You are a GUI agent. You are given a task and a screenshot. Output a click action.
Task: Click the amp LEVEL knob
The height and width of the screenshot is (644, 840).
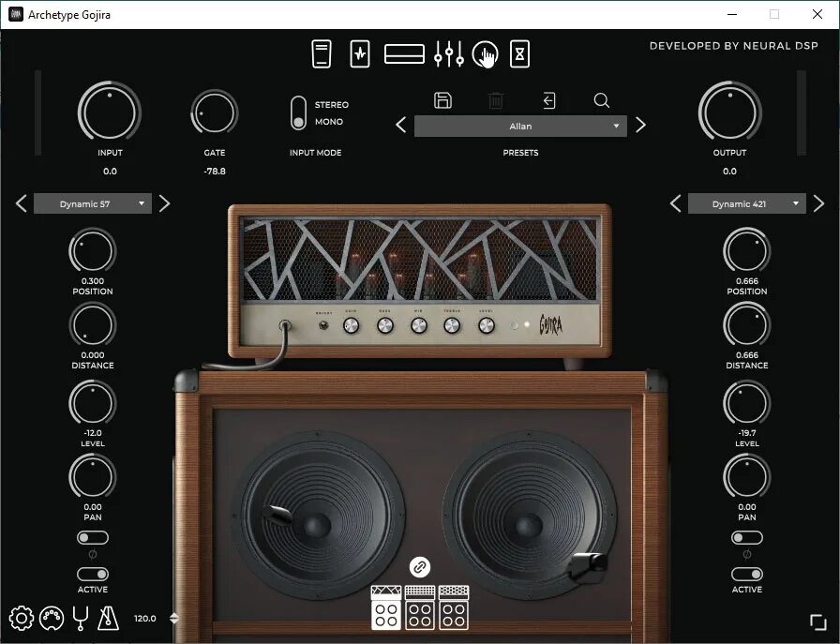point(487,325)
